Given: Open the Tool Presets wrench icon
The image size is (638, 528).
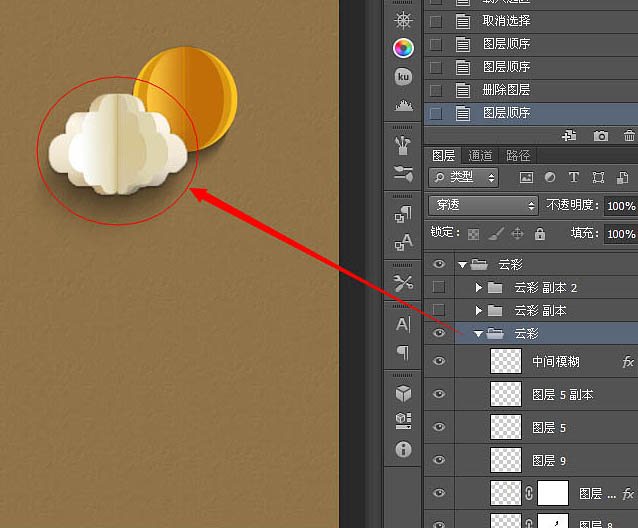Looking at the screenshot, I should 403,283.
